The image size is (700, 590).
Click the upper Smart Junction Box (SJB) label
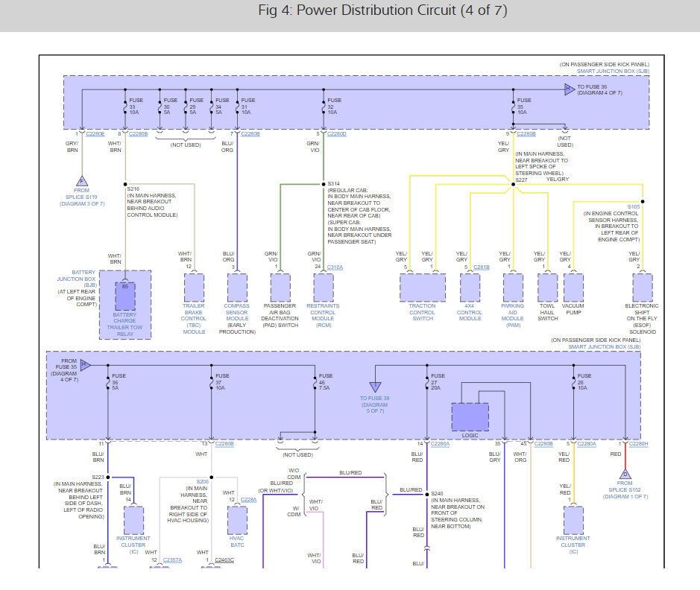(613, 71)
